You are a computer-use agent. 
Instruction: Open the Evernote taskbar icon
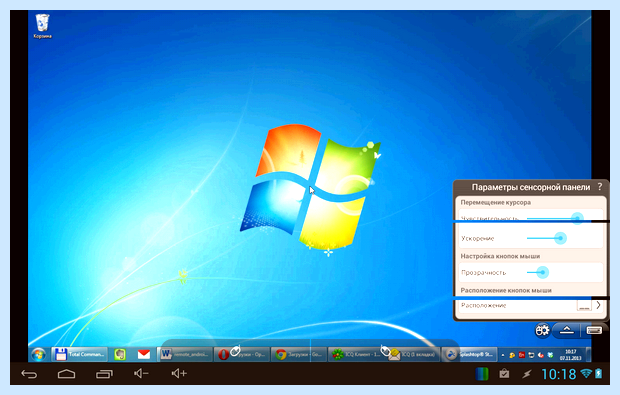(120, 354)
